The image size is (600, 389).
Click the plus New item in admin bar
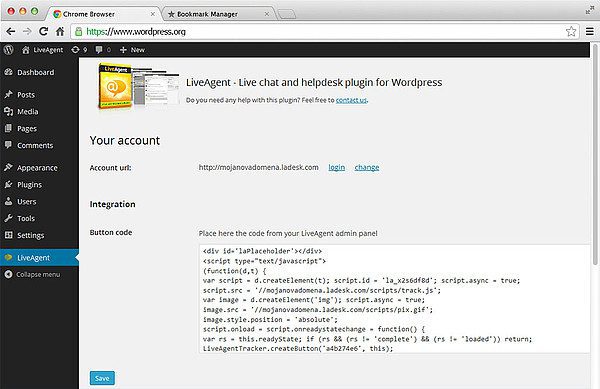(132, 50)
